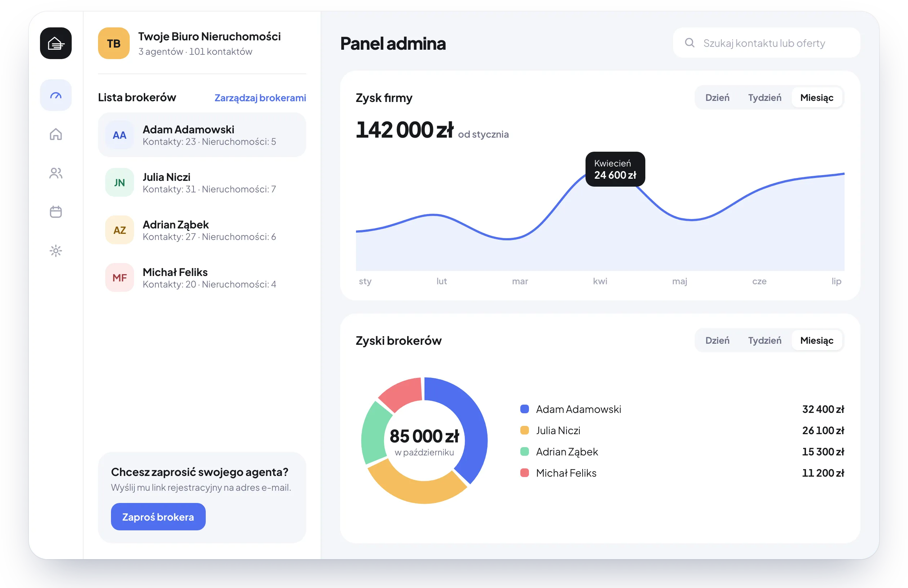
Task: Open the properties home sidebar icon
Action: (56, 134)
